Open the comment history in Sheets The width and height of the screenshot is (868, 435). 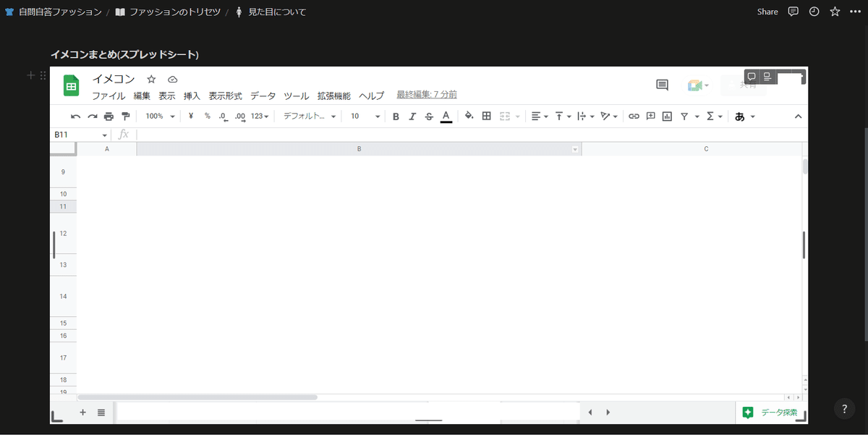tap(662, 85)
